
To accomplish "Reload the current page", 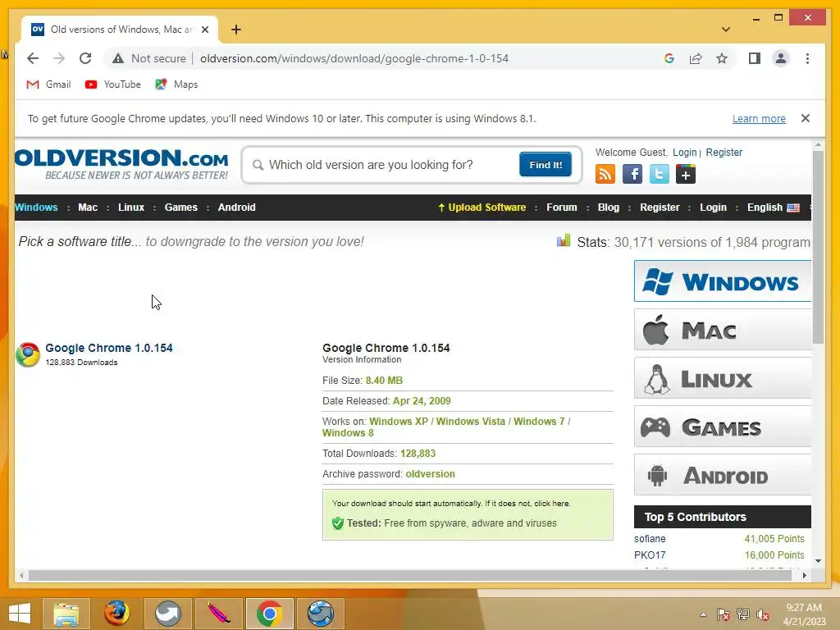I will pos(85,58).
